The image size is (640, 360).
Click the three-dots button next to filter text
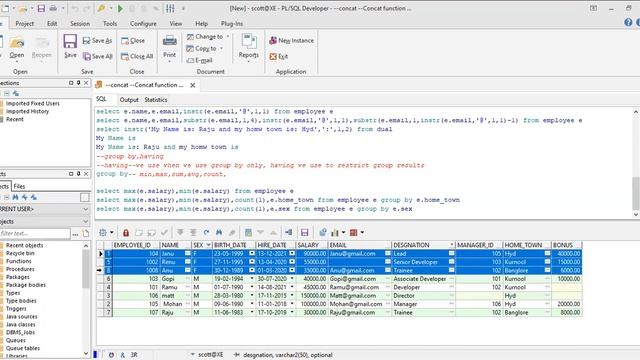[75, 234]
